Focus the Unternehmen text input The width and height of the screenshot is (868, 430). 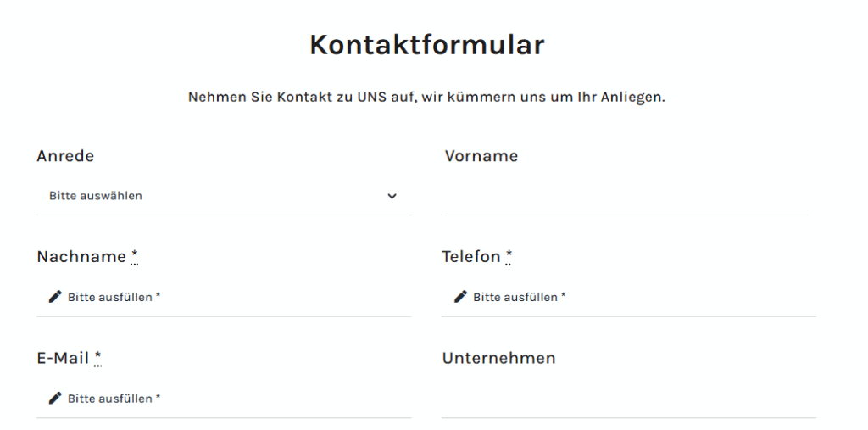pyautogui.click(x=628, y=399)
